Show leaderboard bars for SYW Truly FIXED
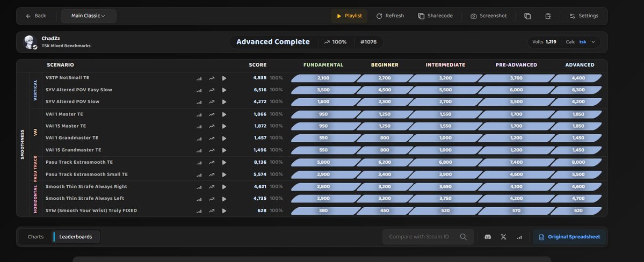 coord(199,210)
